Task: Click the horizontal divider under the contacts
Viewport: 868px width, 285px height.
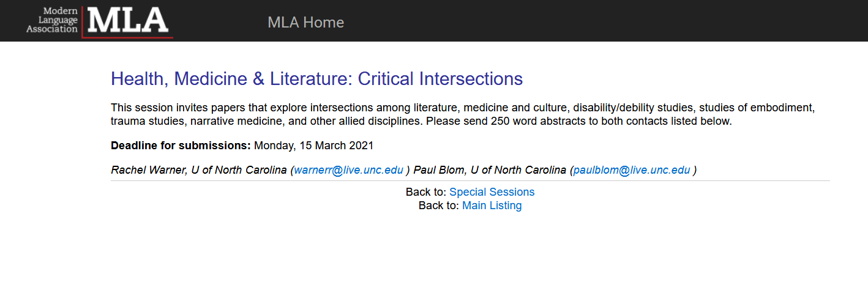Action: click(470, 181)
